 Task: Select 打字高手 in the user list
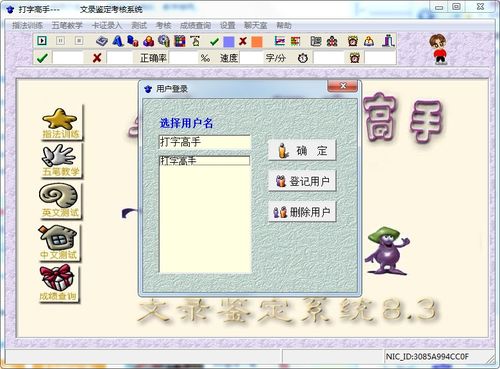pyautogui.click(x=205, y=161)
